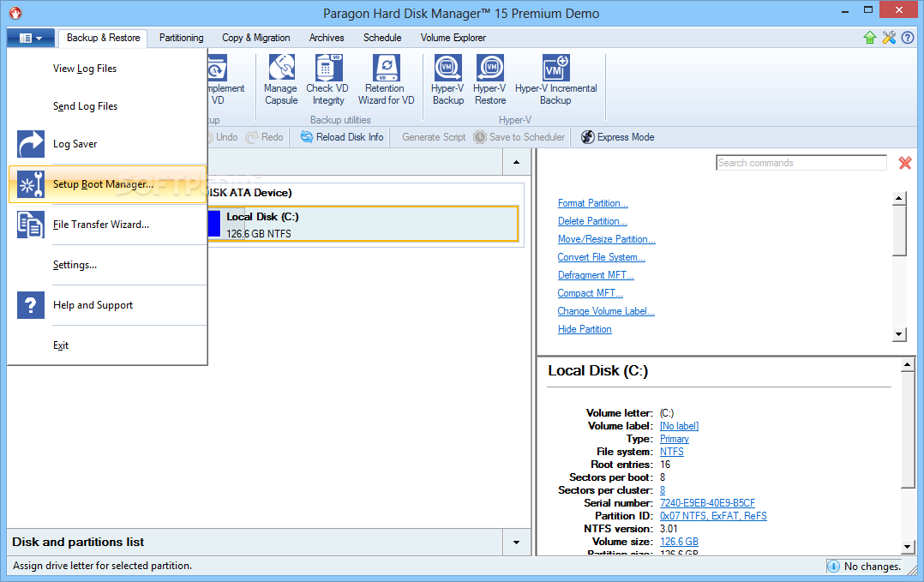The width and height of the screenshot is (924, 582).
Task: Open the Schedule tab
Action: 382,38
